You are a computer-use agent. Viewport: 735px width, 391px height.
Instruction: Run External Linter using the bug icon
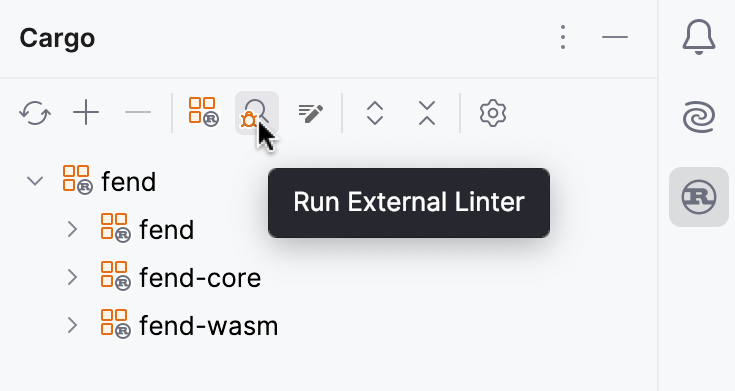[257, 113]
